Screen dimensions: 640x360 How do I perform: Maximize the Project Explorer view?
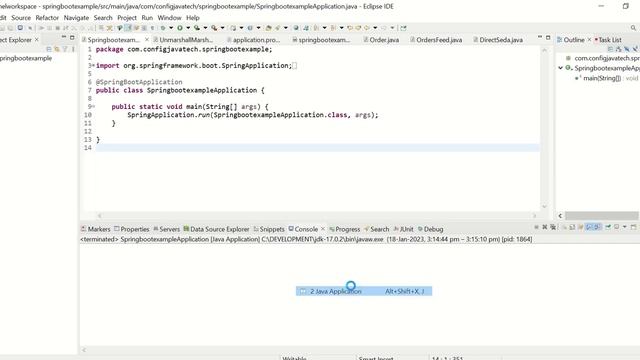point(72,38)
